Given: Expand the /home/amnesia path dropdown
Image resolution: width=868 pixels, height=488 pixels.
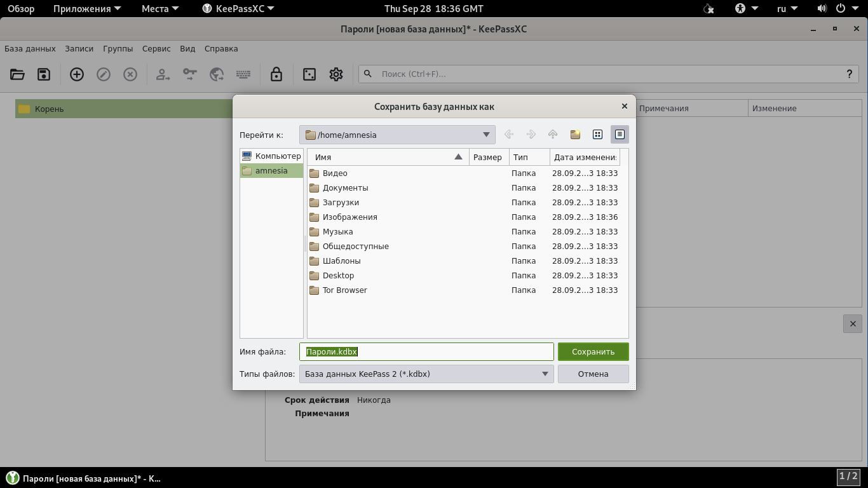Looking at the screenshot, I should click(486, 135).
